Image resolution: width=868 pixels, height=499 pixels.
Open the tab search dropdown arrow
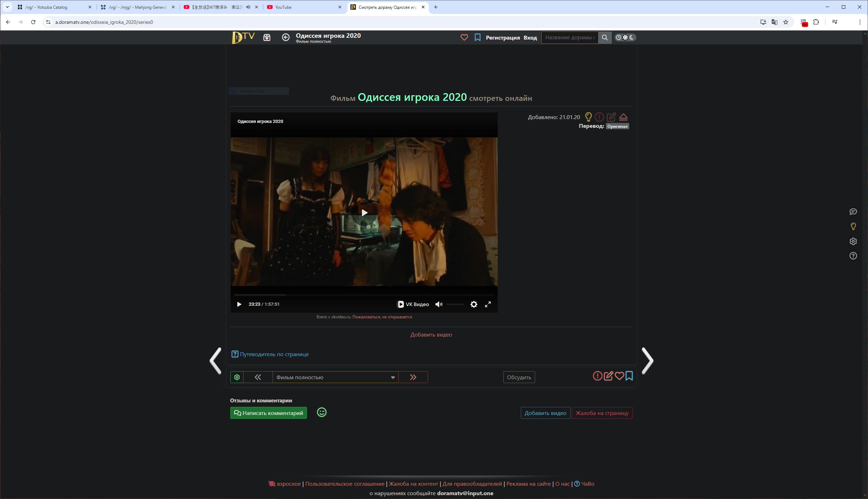[7, 7]
